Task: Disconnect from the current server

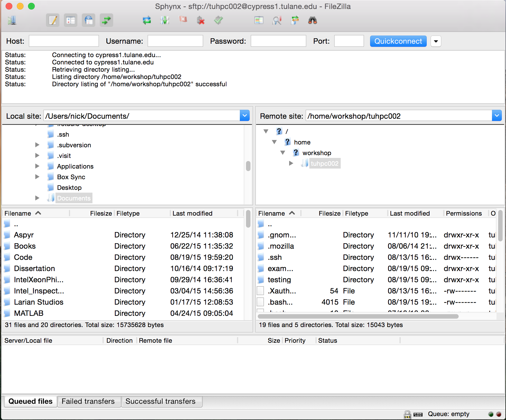Action: (201, 20)
